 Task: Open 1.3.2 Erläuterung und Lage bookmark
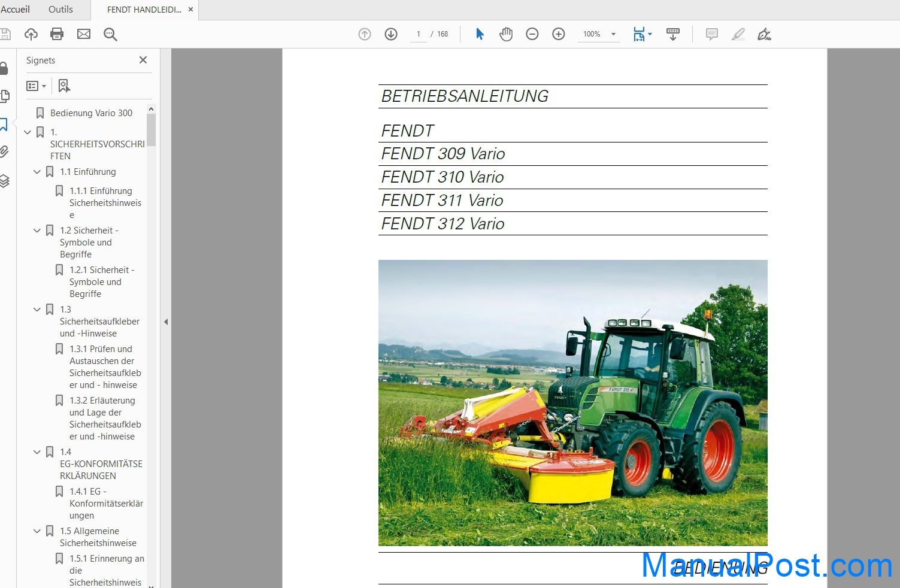click(x=105, y=419)
